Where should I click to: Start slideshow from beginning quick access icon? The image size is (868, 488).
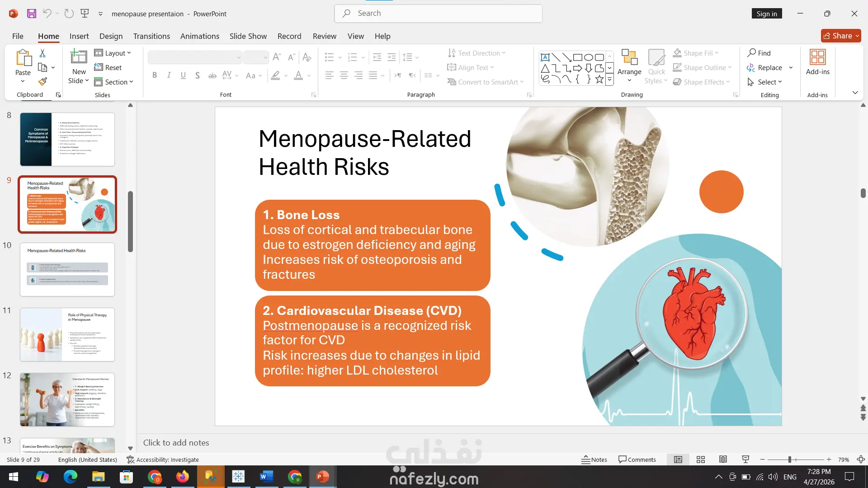pyautogui.click(x=85, y=14)
